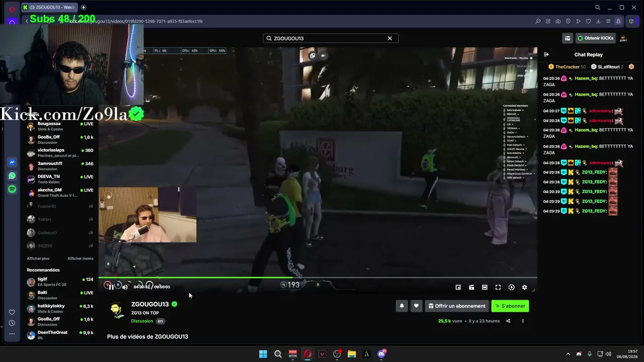Open the 3amrouch11 channel in sidebar
Viewport: 644px width, 362px height.
(x=60, y=166)
